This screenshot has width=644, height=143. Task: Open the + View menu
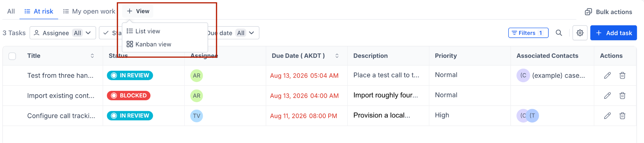(x=138, y=11)
